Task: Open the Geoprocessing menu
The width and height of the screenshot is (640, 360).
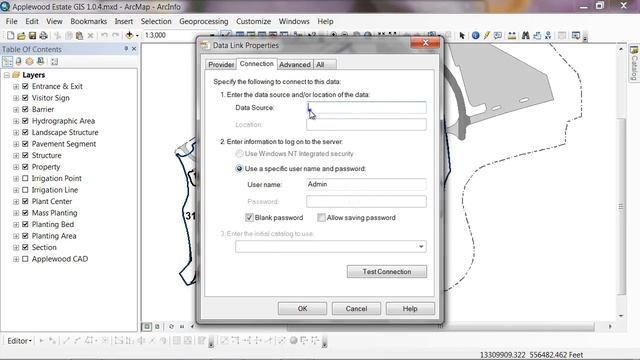Action: (x=204, y=21)
